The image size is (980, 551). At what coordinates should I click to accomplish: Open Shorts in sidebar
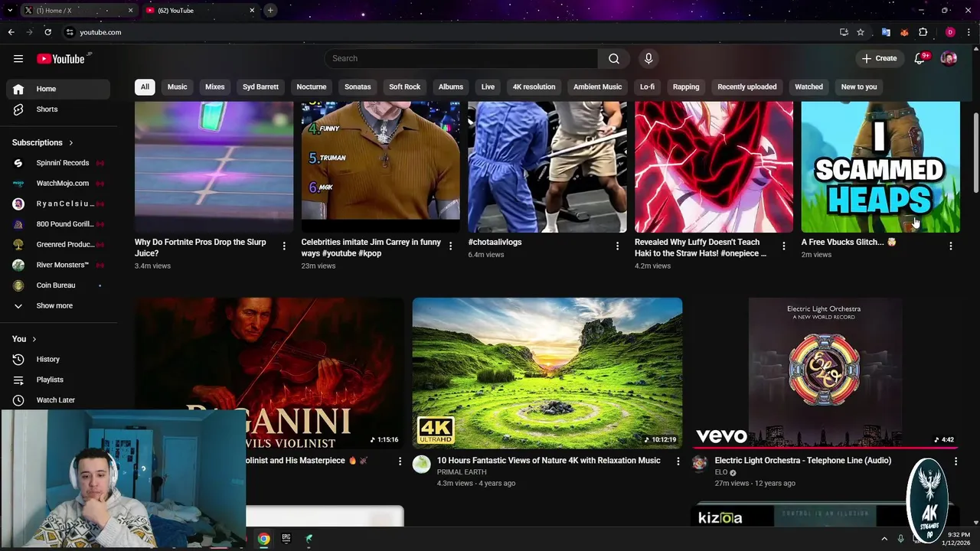click(x=58, y=109)
